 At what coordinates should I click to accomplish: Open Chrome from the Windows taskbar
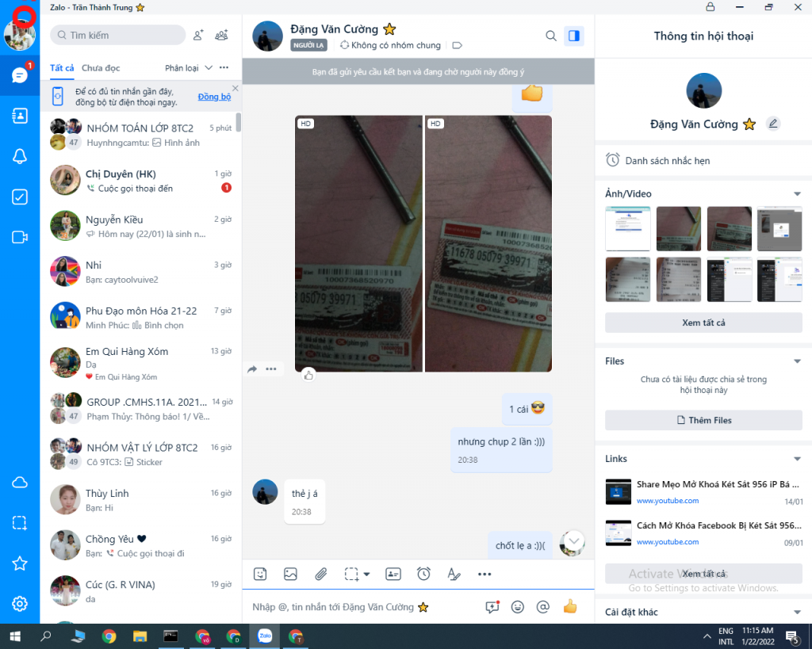[x=109, y=636]
